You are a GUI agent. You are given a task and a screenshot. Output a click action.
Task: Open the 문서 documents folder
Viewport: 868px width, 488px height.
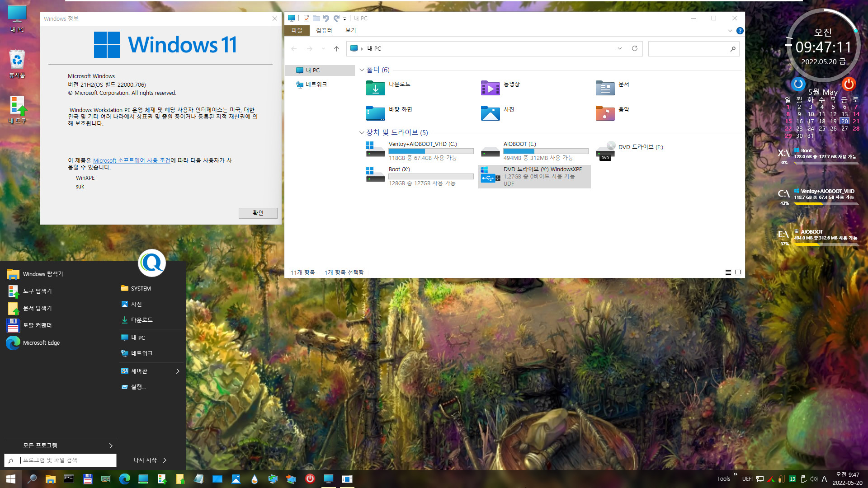613,88
